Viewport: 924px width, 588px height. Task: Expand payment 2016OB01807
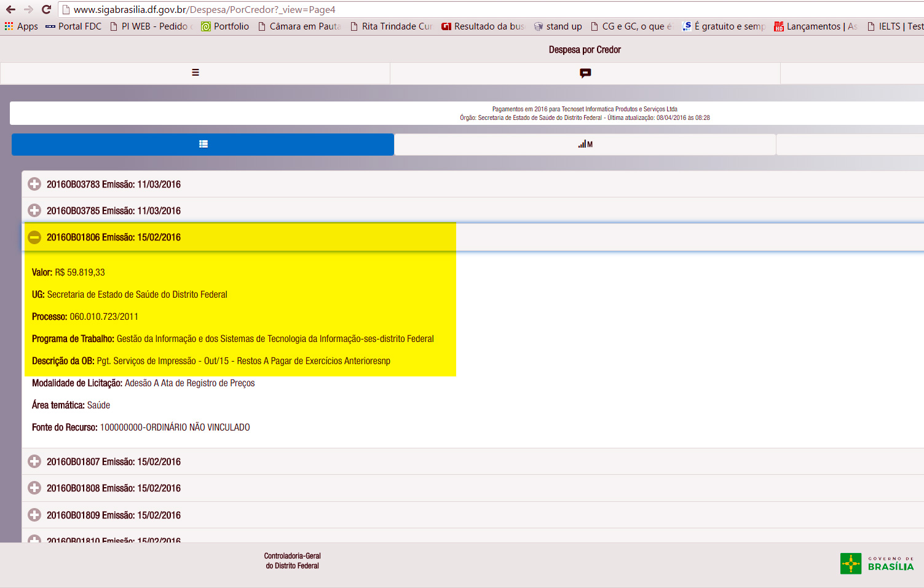click(34, 462)
